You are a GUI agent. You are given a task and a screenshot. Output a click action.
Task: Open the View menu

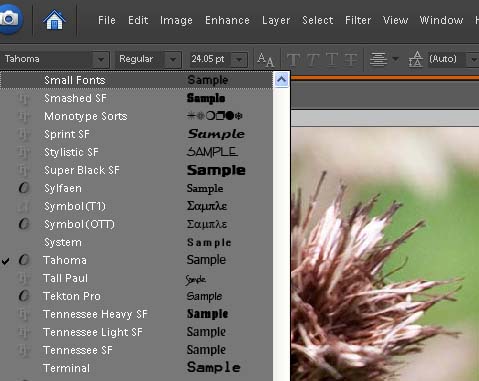point(395,20)
